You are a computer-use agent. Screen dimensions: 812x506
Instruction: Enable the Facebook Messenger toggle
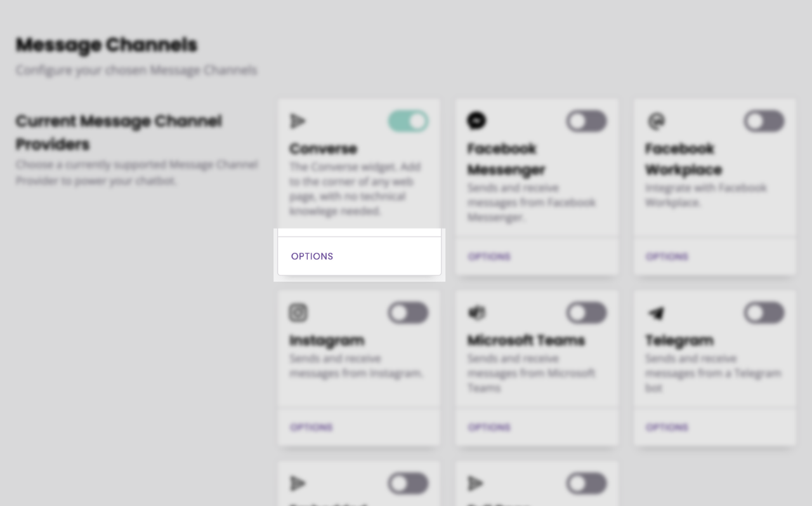(586, 121)
